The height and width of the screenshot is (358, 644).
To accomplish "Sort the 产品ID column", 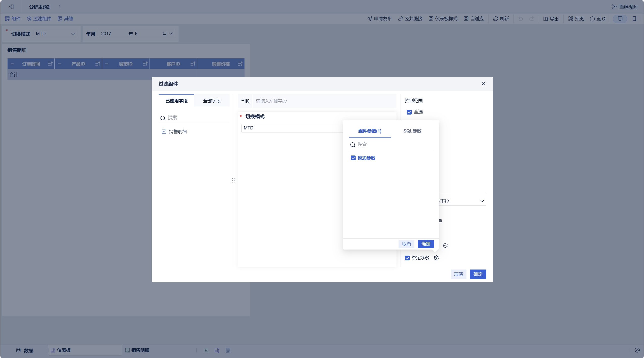I will click(98, 64).
